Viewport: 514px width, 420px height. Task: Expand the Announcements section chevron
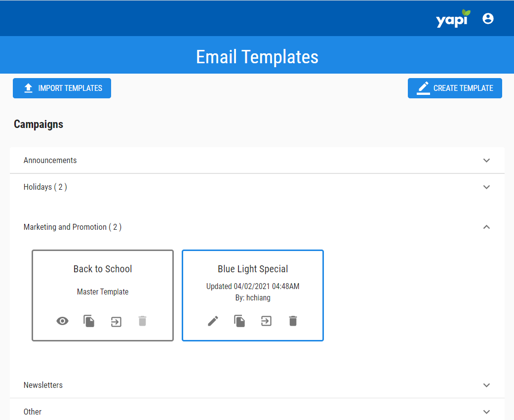tap(486, 161)
